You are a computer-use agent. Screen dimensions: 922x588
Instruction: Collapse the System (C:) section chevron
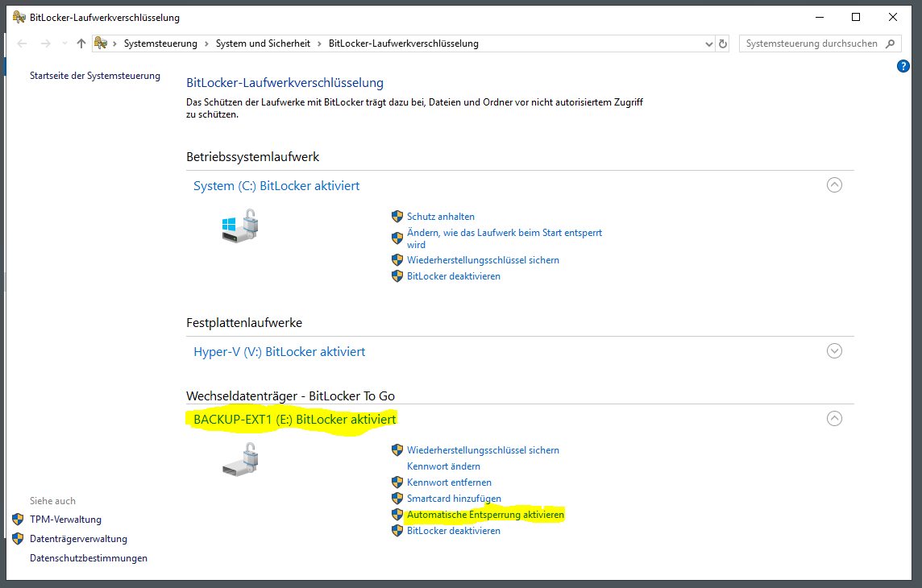(834, 185)
